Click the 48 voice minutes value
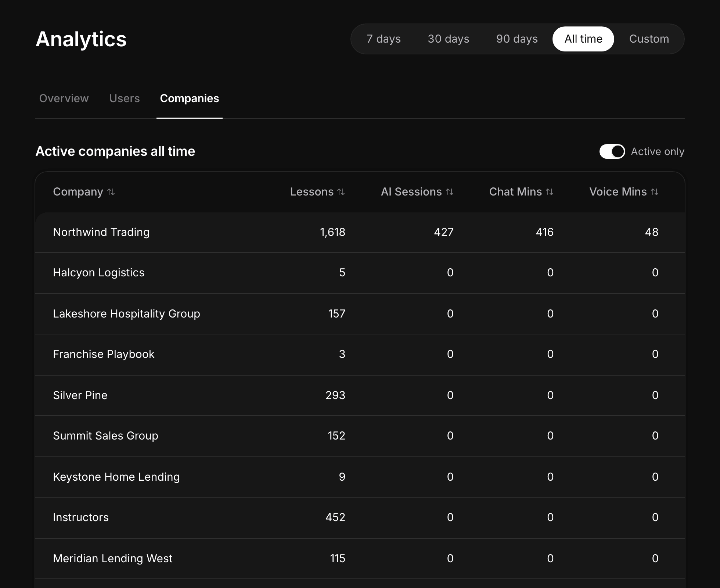Viewport: 720px width, 588px height. pos(652,232)
